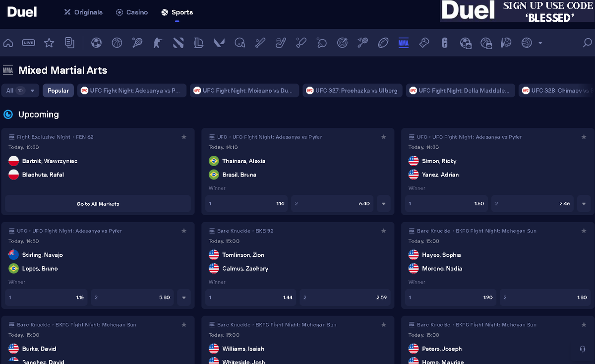Select the Dota 2 icon

tap(178, 43)
